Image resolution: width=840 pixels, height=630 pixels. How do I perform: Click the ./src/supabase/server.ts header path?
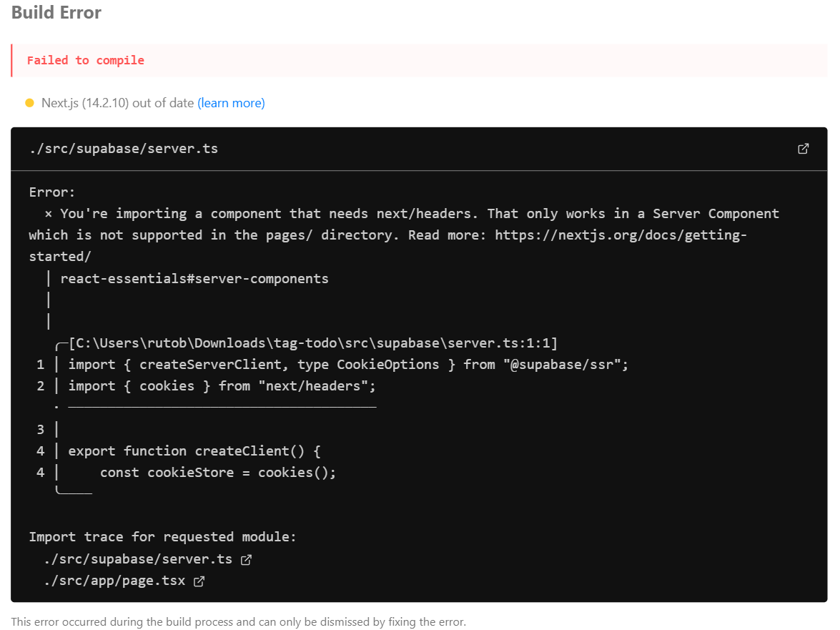[124, 149]
